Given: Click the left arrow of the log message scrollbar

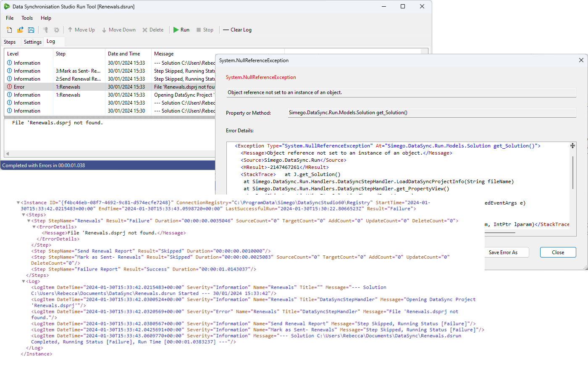Looking at the screenshot, I should click(x=8, y=153).
